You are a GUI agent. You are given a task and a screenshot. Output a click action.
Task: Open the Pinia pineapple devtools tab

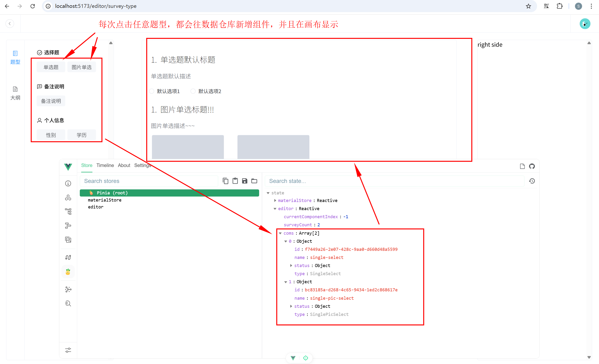(68, 272)
